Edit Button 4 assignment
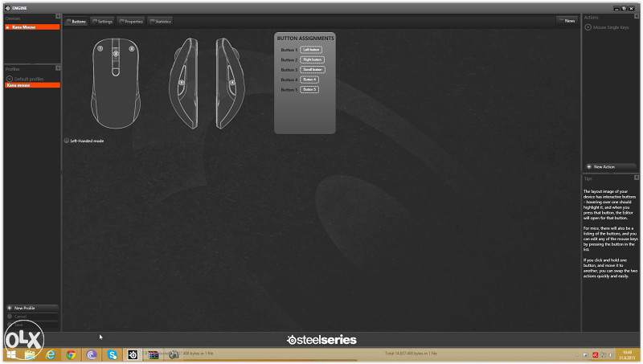 tap(309, 80)
